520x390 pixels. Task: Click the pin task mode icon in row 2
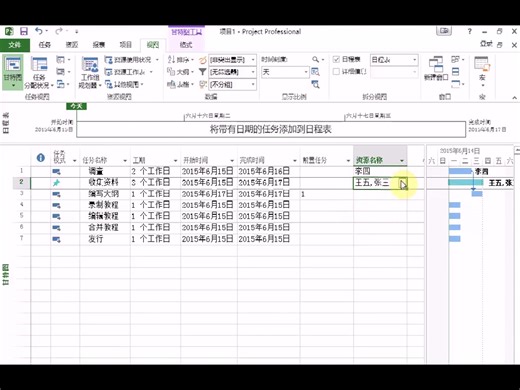(x=56, y=182)
